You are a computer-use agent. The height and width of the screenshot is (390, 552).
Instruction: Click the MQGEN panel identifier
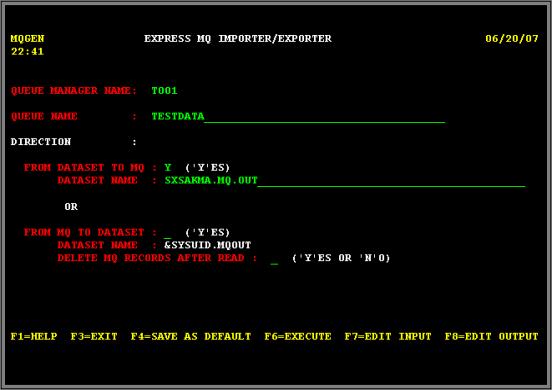point(27,39)
